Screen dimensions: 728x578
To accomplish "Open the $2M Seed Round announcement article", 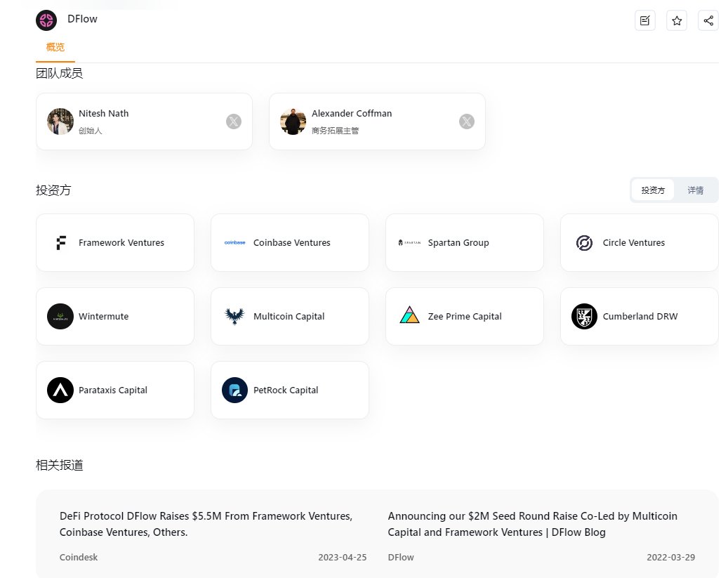I will (533, 524).
